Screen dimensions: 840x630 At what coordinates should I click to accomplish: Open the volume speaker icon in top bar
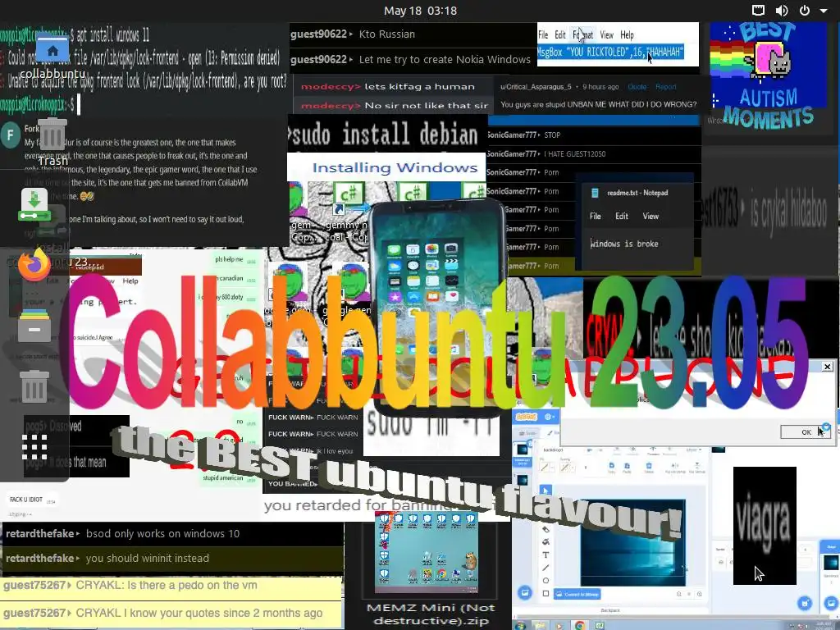pyautogui.click(x=782, y=10)
